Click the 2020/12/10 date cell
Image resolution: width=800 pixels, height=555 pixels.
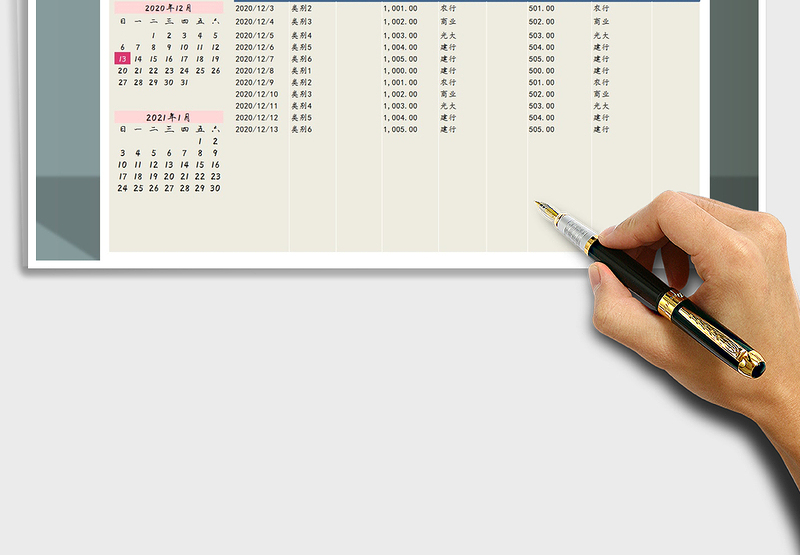(x=256, y=94)
